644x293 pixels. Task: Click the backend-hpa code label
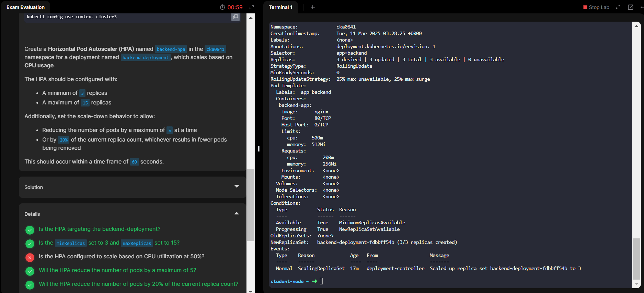(171, 49)
